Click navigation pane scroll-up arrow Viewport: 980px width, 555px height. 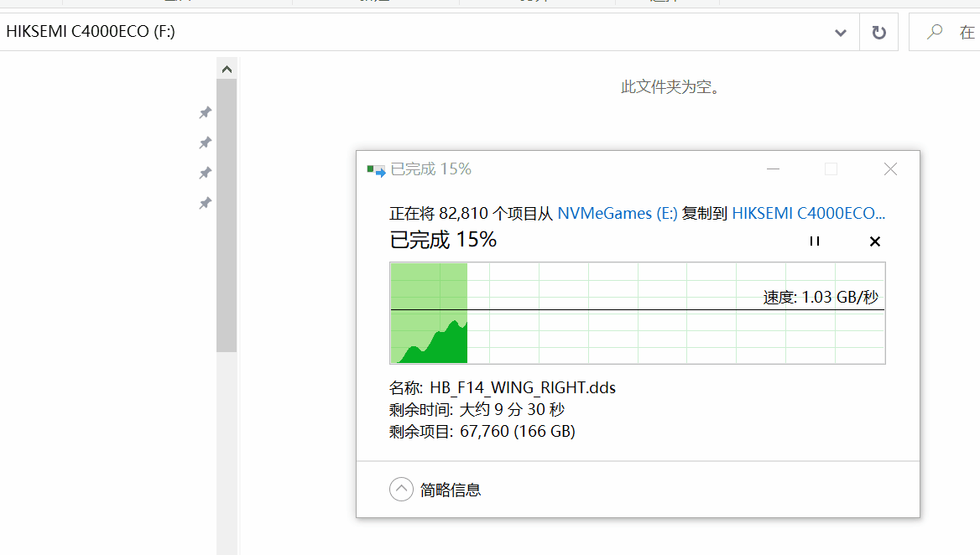[x=227, y=70]
